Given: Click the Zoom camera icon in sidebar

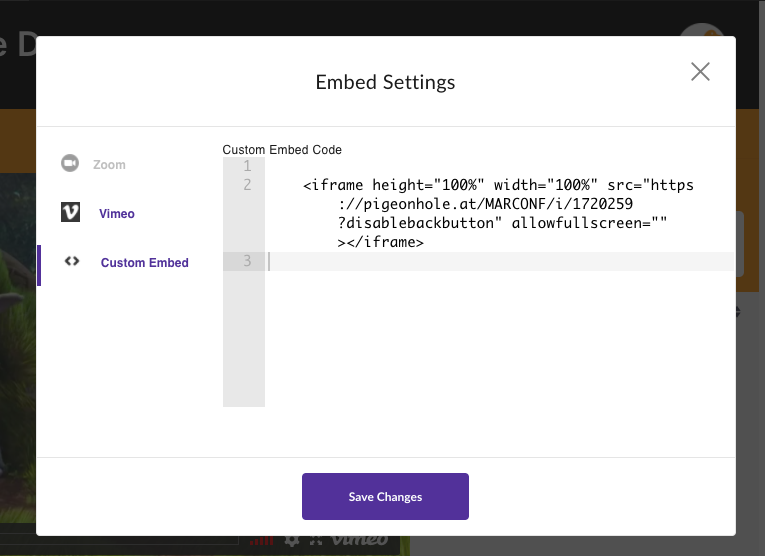Looking at the screenshot, I should [x=70, y=164].
